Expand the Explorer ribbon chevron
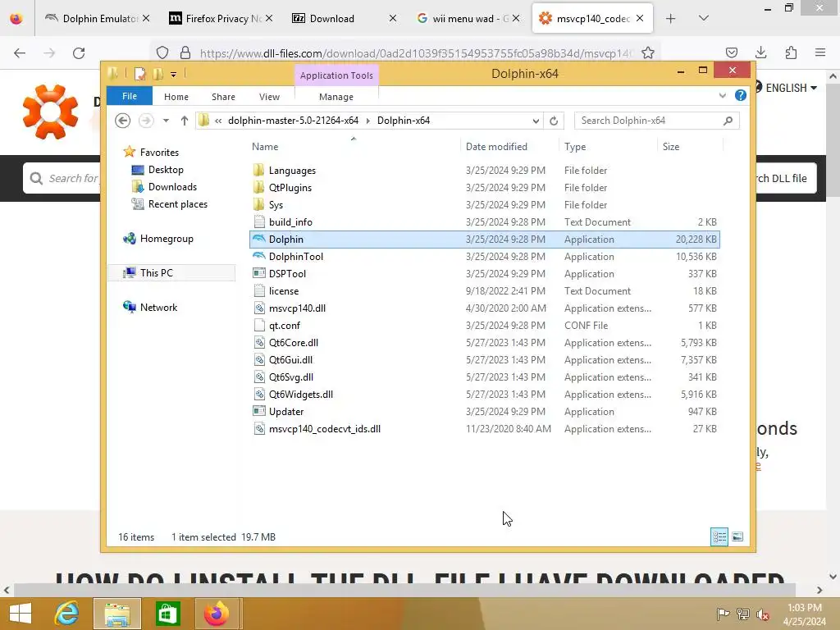The width and height of the screenshot is (840, 630). coord(722,96)
